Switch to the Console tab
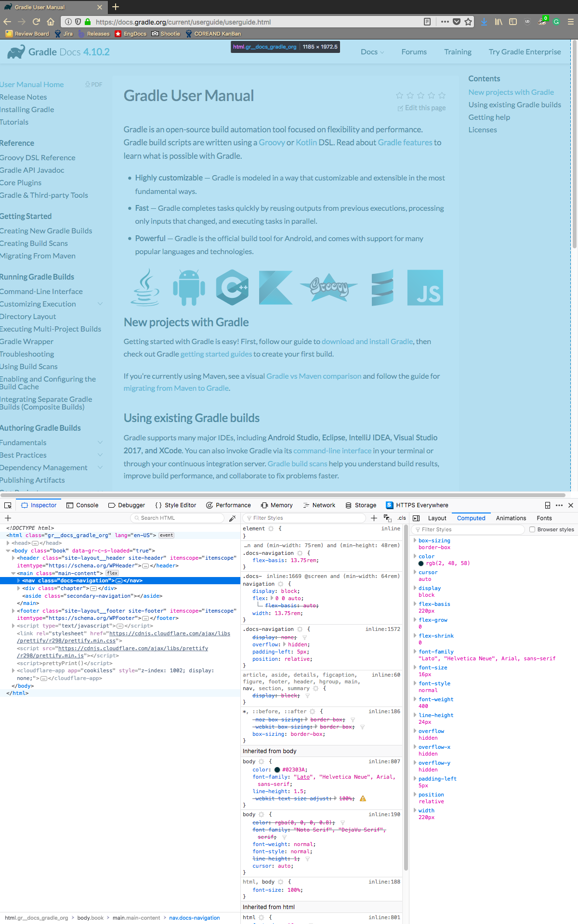Viewport: 578px width, 924px height. tap(82, 505)
